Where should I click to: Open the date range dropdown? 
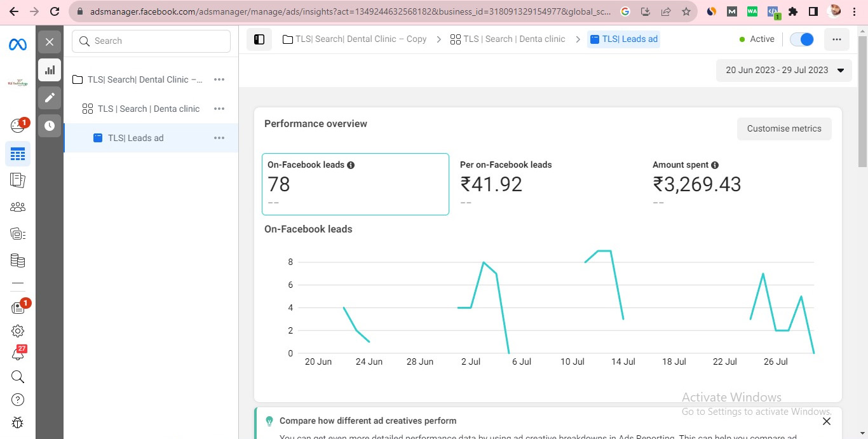tap(784, 71)
